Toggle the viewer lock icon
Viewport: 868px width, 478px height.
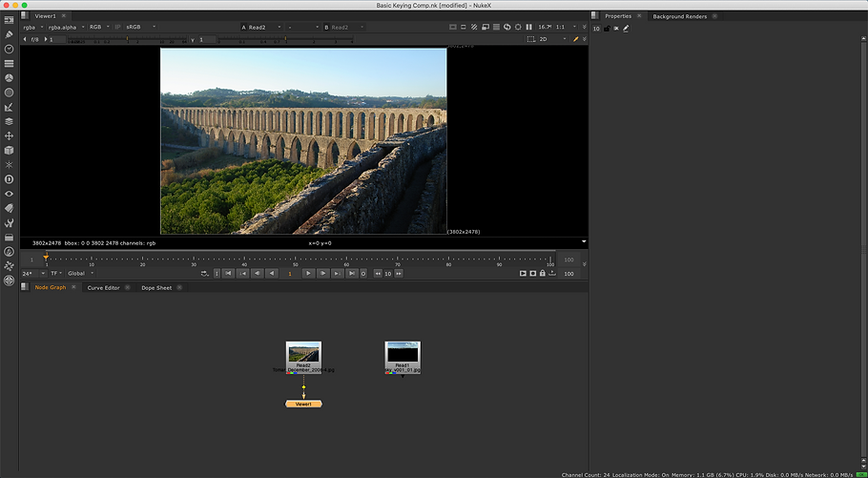coord(542,273)
